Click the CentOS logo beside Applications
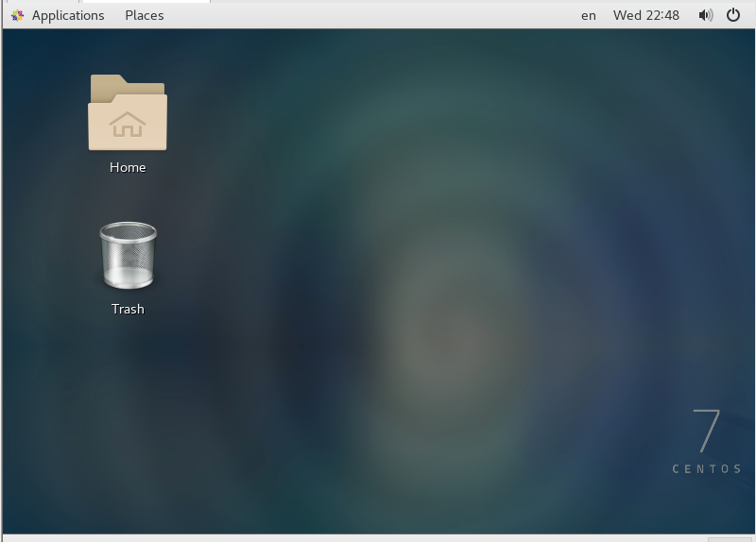 (x=17, y=15)
